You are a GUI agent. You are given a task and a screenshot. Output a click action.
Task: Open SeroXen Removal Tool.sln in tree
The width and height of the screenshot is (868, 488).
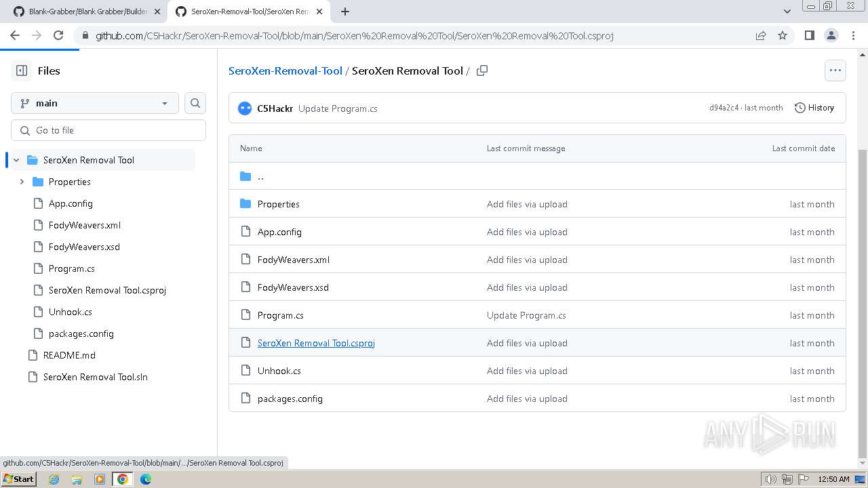pos(96,377)
